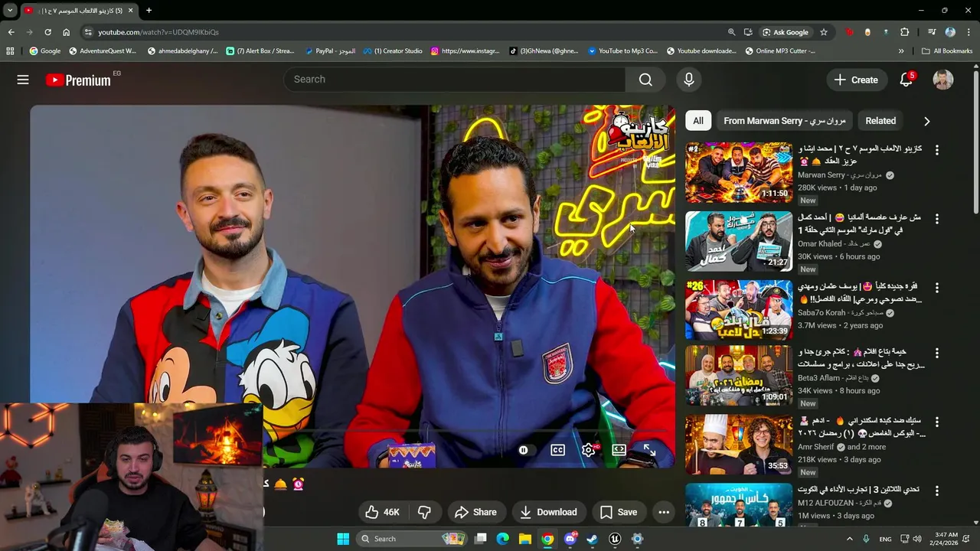The width and height of the screenshot is (980, 551).
Task: Open the 21:27 Omar Khaled video thumbnail
Action: click(x=739, y=241)
